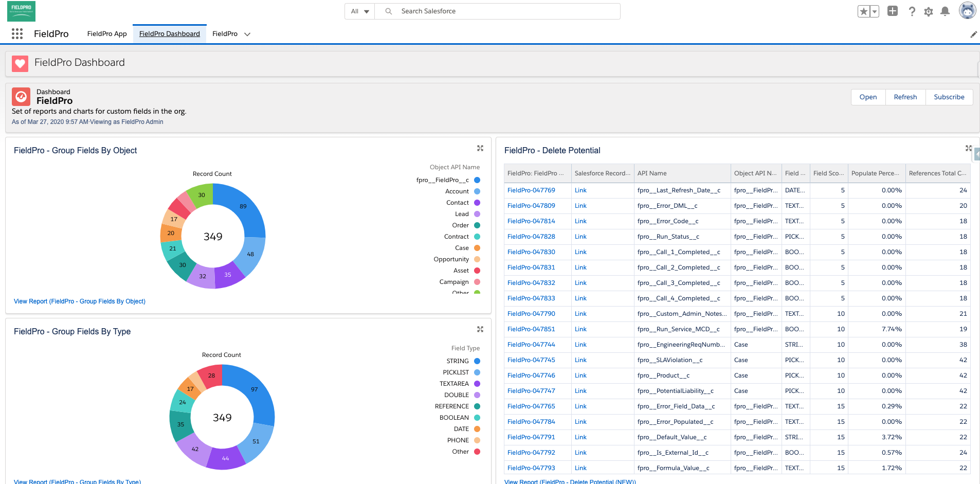The width and height of the screenshot is (980, 484).
Task: Open the Global Actions plus icon
Action: click(893, 11)
